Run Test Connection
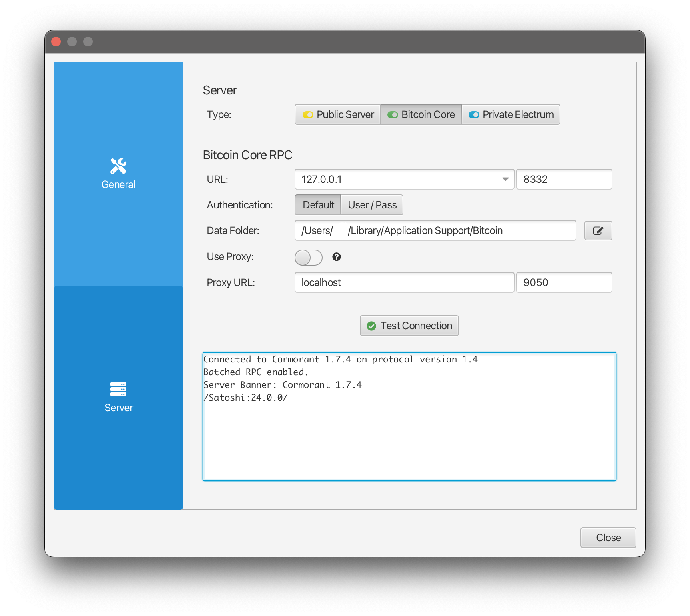Viewport: 690px width, 616px height. point(409,326)
